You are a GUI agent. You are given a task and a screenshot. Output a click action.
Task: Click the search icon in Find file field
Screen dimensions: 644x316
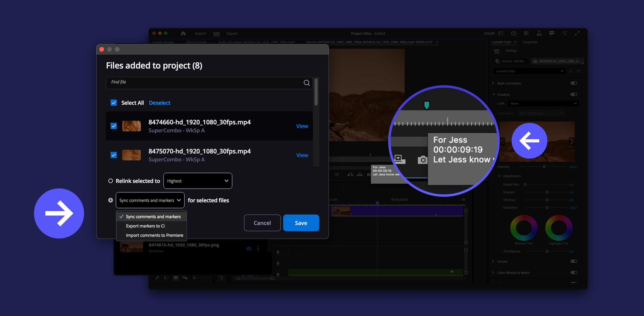coord(306,83)
